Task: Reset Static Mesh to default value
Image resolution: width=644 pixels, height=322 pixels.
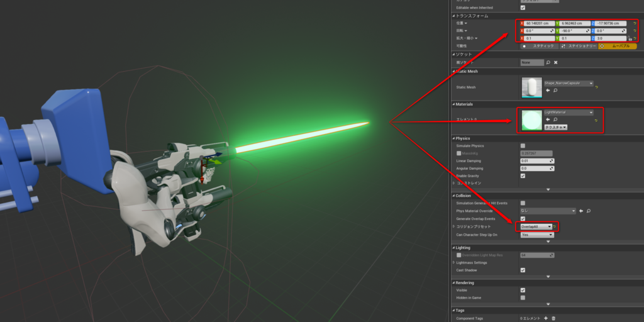Action: coord(596,87)
